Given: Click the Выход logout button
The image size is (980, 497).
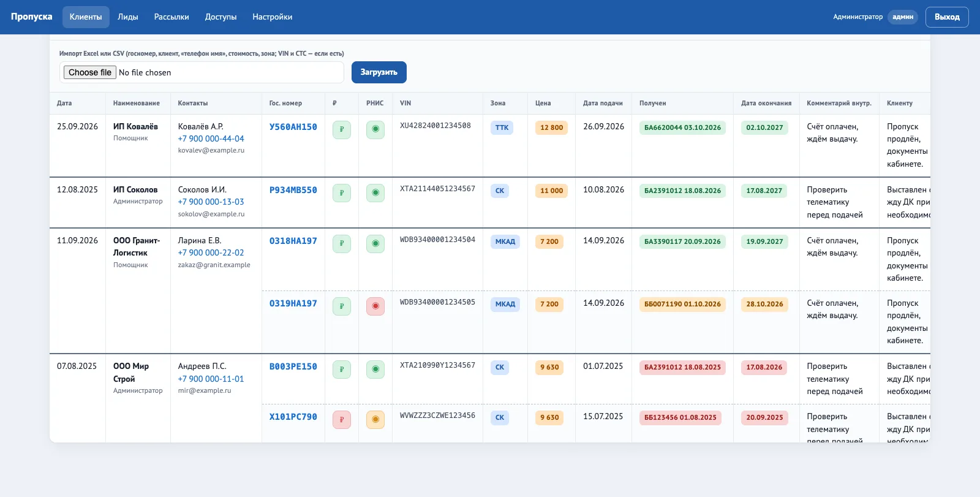Looking at the screenshot, I should click(x=947, y=17).
